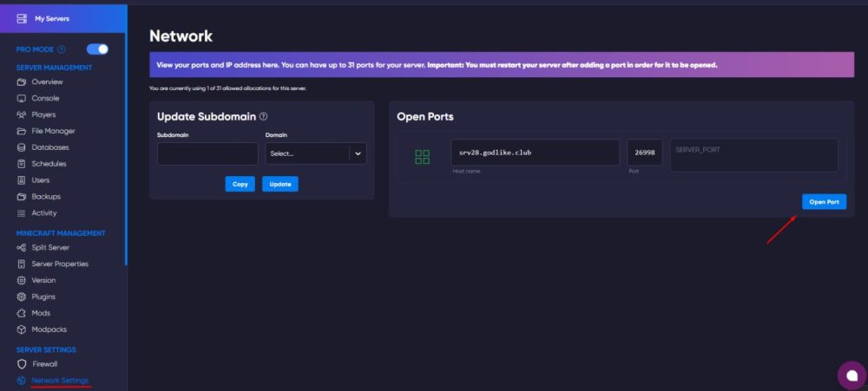Click the Update button
This screenshot has width=868, height=391.
279,184
